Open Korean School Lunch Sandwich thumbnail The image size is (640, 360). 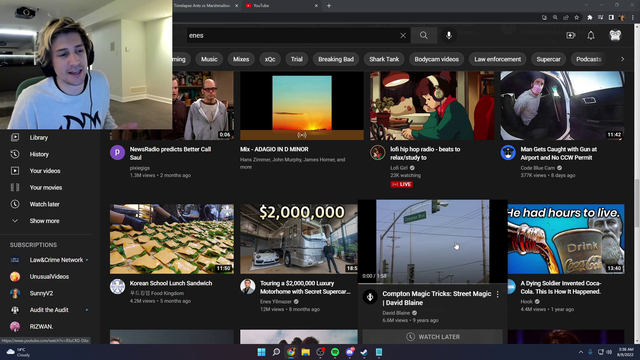(x=172, y=239)
